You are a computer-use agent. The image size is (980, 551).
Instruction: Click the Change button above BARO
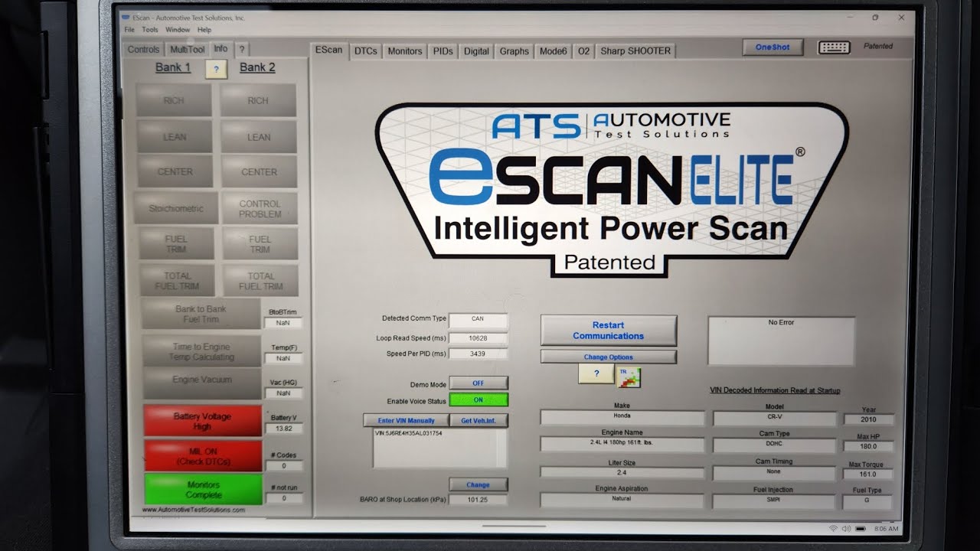pyautogui.click(x=478, y=484)
